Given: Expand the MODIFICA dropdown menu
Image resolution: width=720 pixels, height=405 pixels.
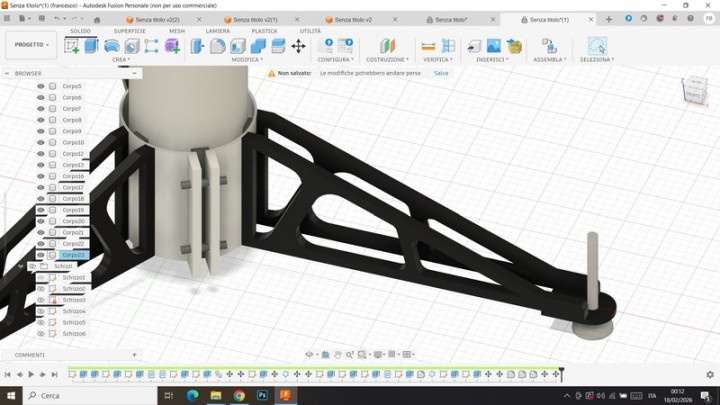Looking at the screenshot, I should pyautogui.click(x=248, y=60).
